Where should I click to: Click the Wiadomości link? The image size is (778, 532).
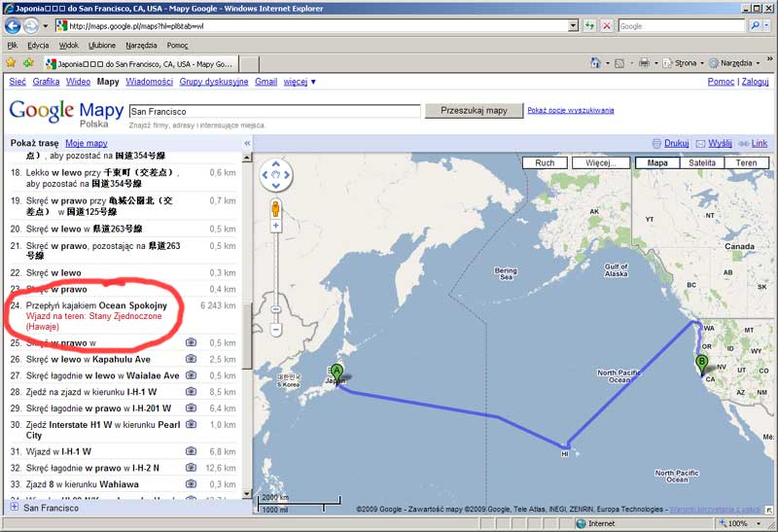(150, 82)
